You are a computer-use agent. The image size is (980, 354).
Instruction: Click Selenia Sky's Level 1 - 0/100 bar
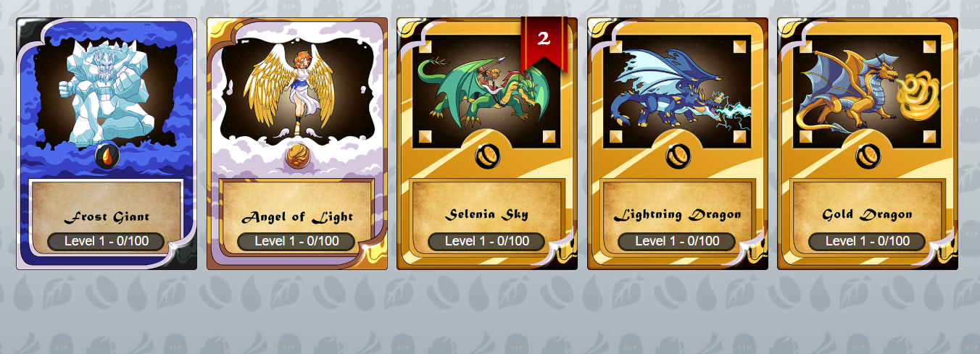pos(487,241)
